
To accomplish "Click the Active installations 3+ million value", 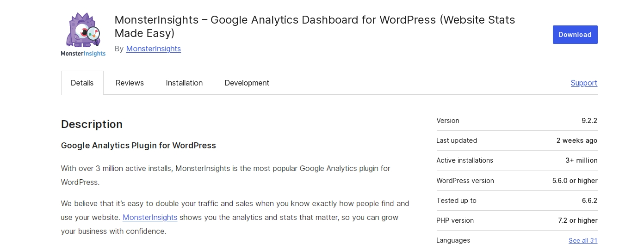I will pyautogui.click(x=582, y=160).
